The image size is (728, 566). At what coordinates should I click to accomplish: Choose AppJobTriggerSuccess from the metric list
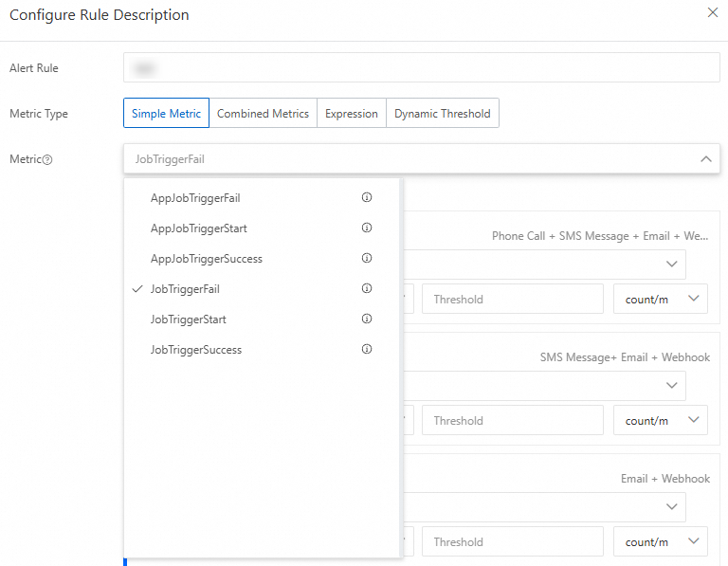pyautogui.click(x=207, y=259)
